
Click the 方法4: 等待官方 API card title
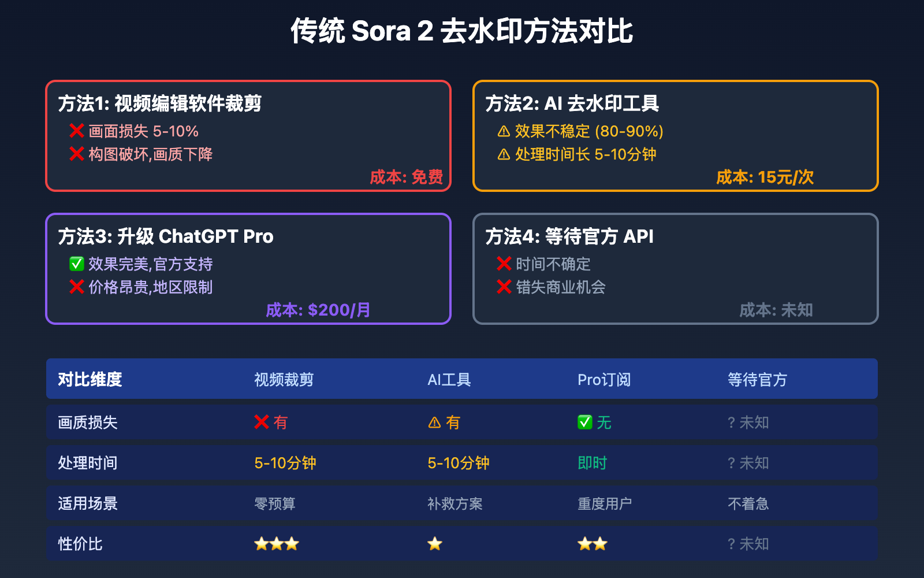click(x=569, y=236)
